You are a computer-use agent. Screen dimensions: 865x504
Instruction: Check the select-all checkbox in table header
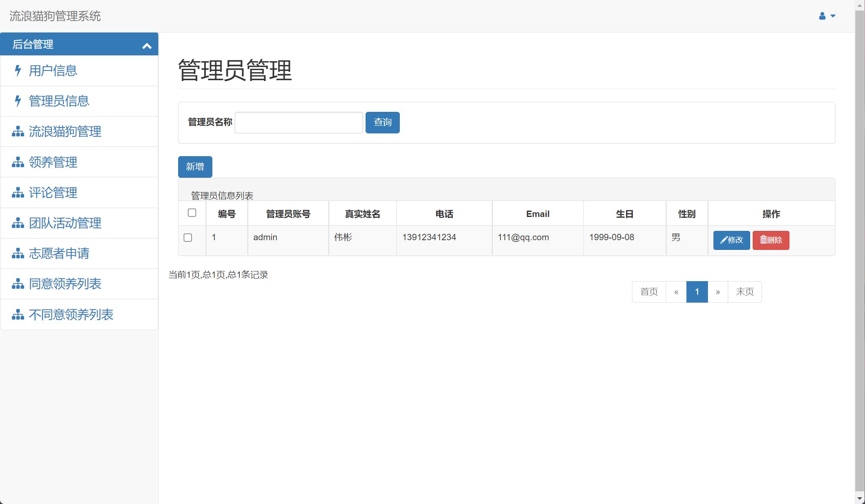click(x=192, y=213)
